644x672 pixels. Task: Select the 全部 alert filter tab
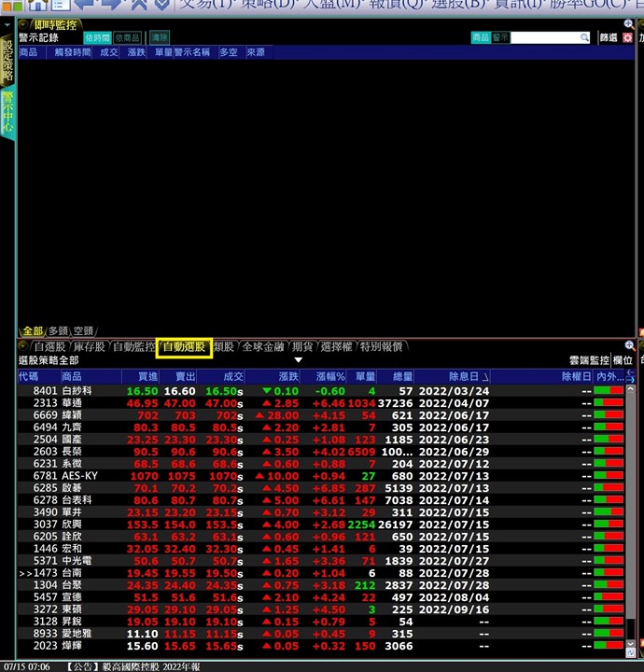coord(33,330)
